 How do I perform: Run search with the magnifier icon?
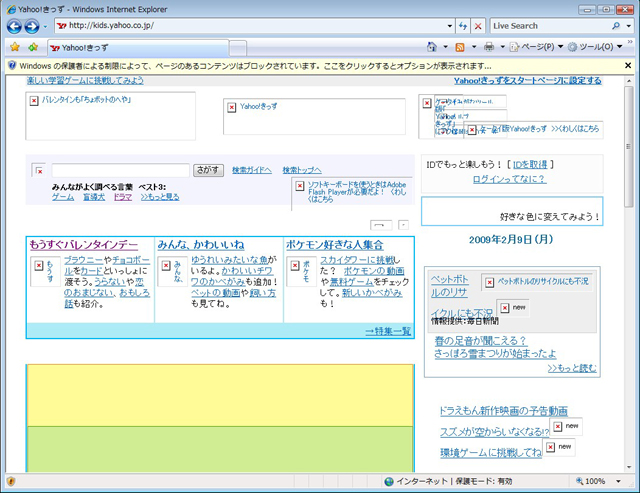616,26
